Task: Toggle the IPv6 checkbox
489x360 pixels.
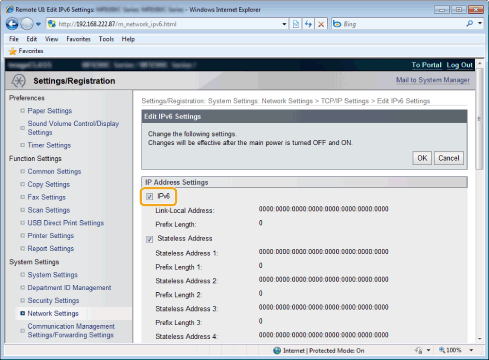Action: (149, 197)
